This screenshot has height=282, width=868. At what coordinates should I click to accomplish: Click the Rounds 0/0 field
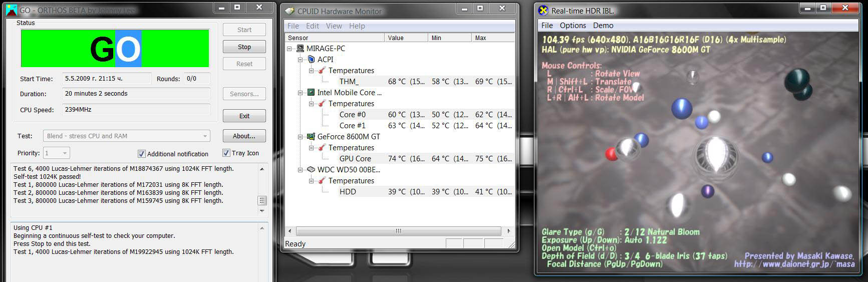coord(196,79)
